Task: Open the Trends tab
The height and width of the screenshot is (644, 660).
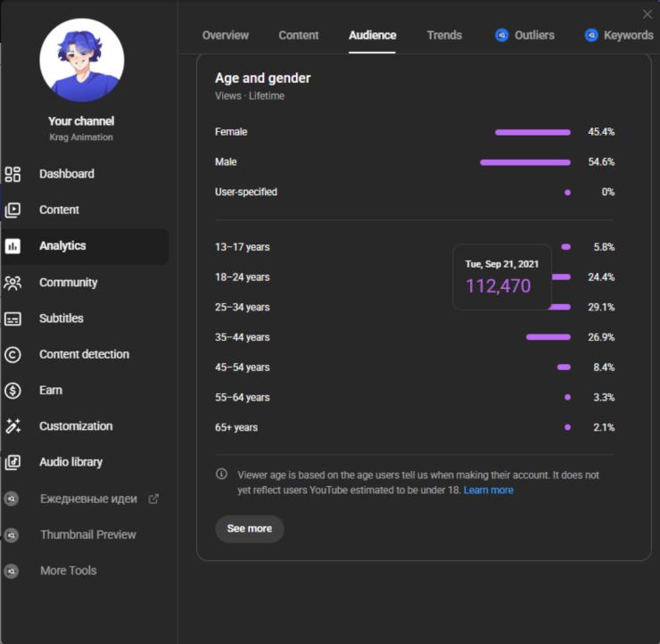Action: pyautogui.click(x=444, y=36)
